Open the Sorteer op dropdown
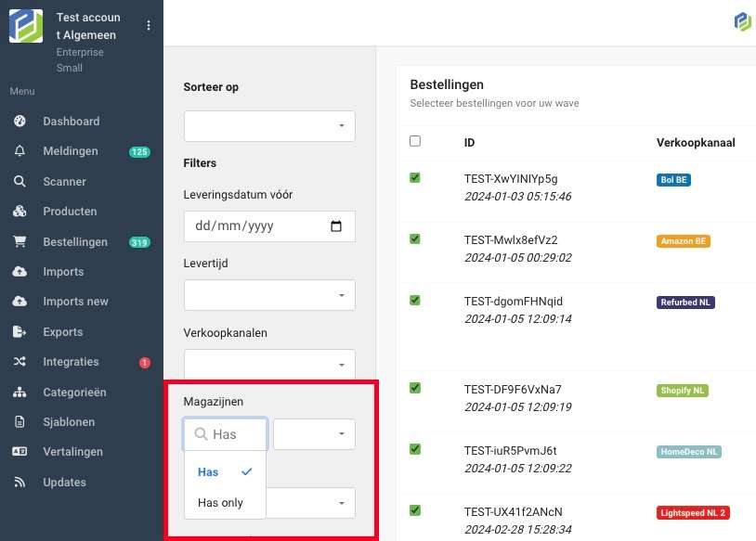Image resolution: width=756 pixels, height=541 pixels. 269,125
